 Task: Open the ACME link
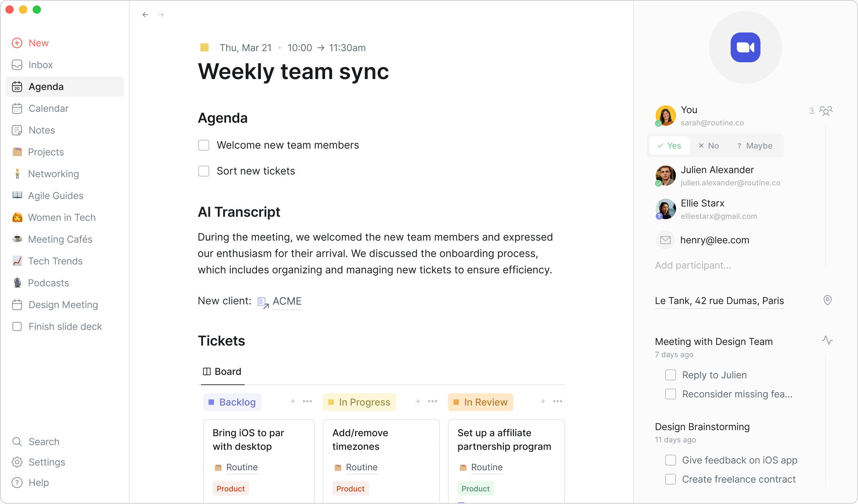(x=287, y=301)
